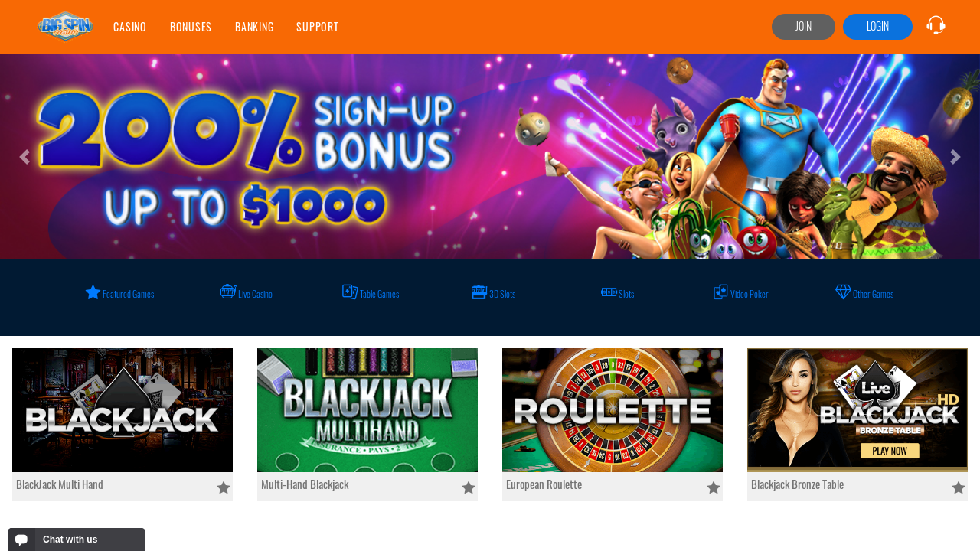This screenshot has height=551, width=980.
Task: Open the Video Poker category
Action: coord(741,293)
